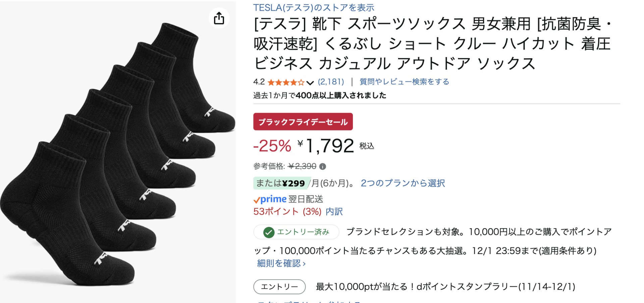
Task: Expand the rating breakdown chevron
Action: [x=310, y=82]
